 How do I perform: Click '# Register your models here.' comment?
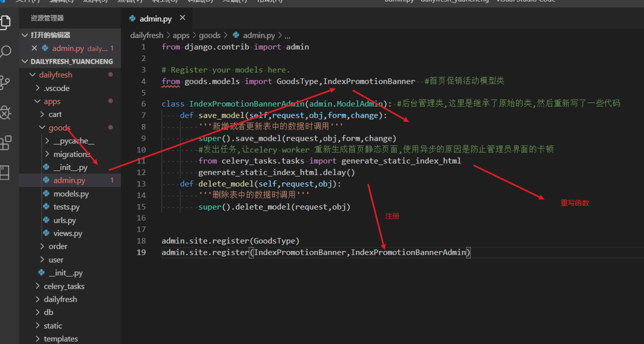click(x=226, y=70)
